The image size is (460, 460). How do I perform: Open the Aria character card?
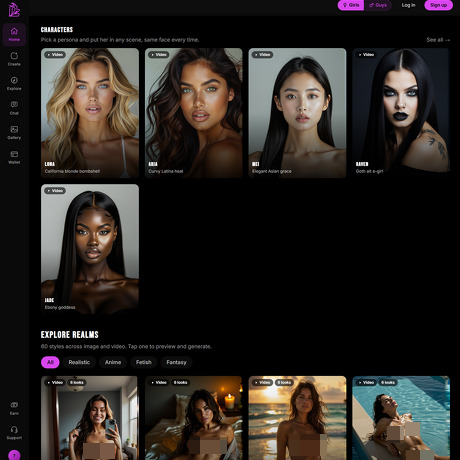point(194,113)
